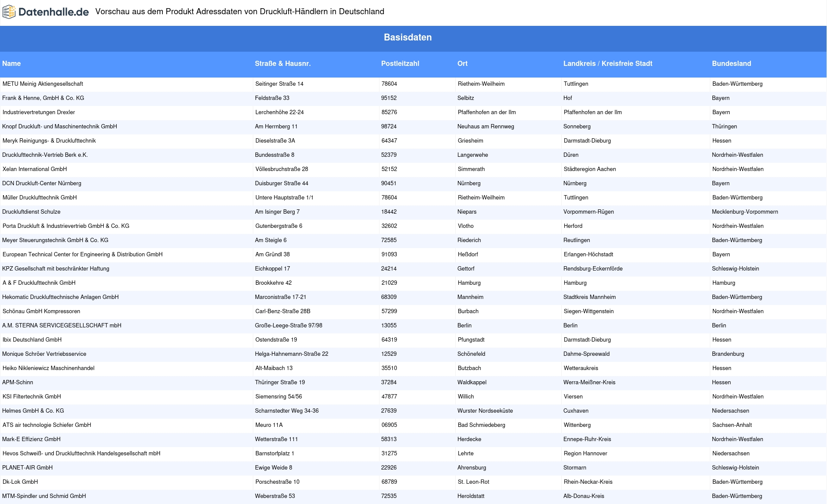Select address Große-Leege-Straße 97/98
827x504 pixels.
tap(289, 326)
